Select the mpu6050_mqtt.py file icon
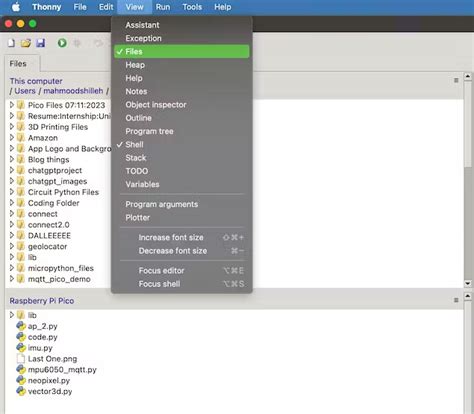 pos(21,369)
